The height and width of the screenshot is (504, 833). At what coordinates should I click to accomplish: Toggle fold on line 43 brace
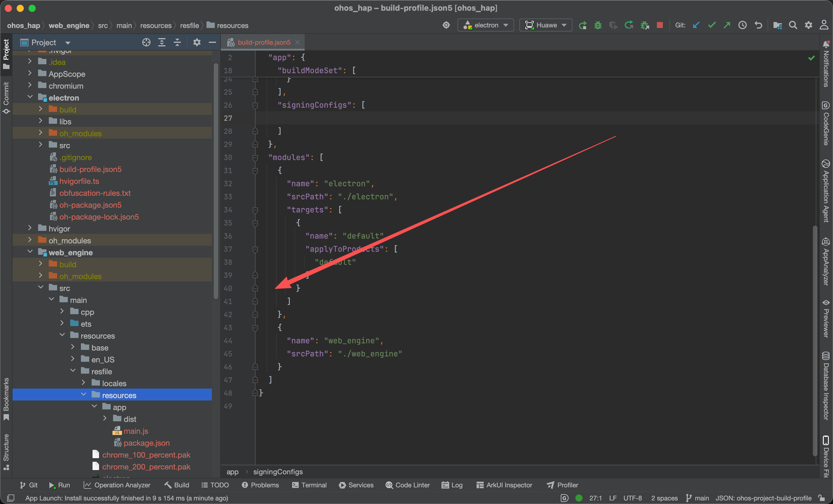click(255, 328)
